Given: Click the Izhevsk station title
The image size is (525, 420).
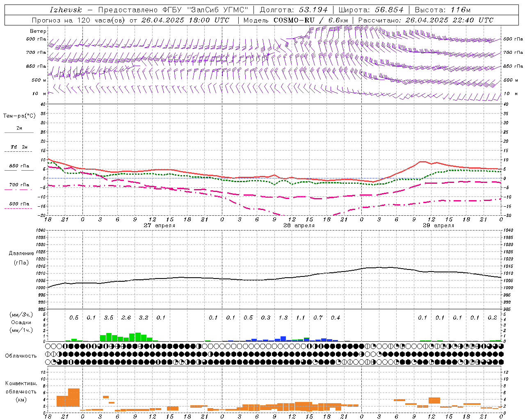Looking at the screenshot, I should tap(66, 10).
